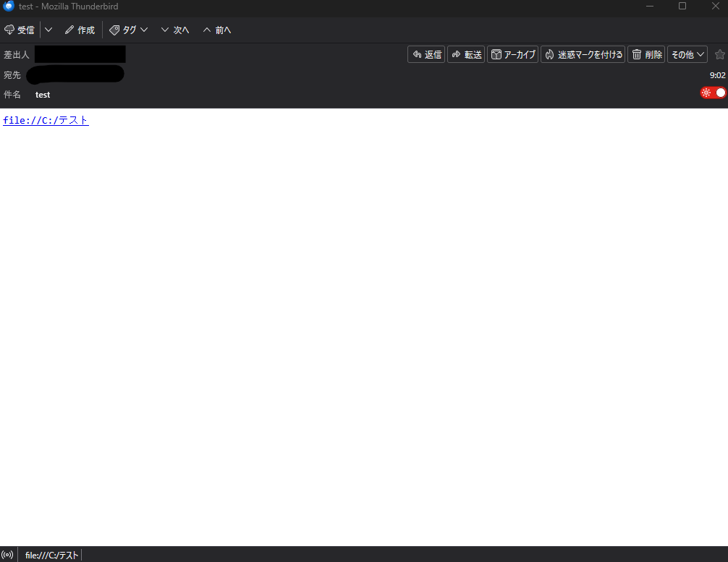Click the 受信 get messages button
The width and height of the screenshot is (728, 562).
(20, 30)
